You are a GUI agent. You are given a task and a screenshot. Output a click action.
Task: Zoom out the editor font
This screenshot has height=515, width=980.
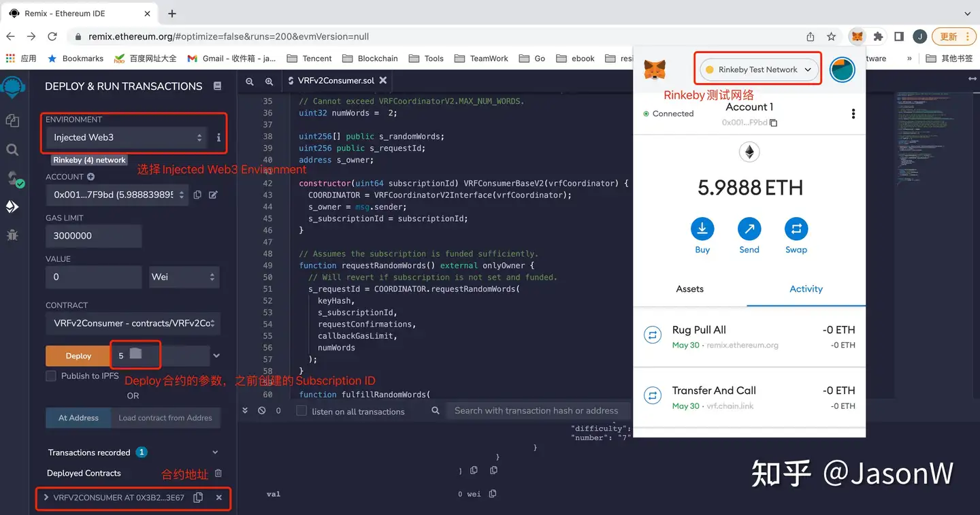tap(250, 81)
